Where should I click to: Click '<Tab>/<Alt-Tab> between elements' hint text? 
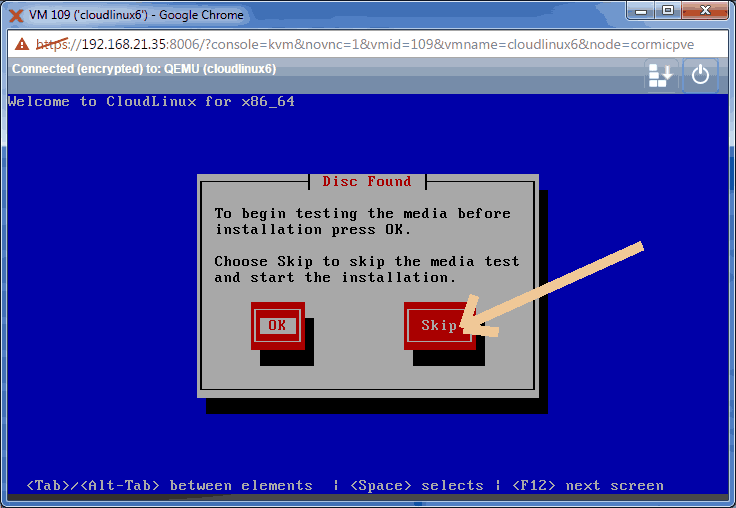pyautogui.click(x=169, y=485)
